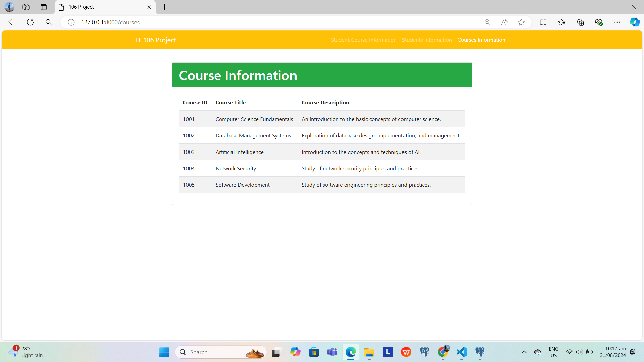Refresh the current page
Viewport: 644px width, 362px height.
pyautogui.click(x=30, y=22)
